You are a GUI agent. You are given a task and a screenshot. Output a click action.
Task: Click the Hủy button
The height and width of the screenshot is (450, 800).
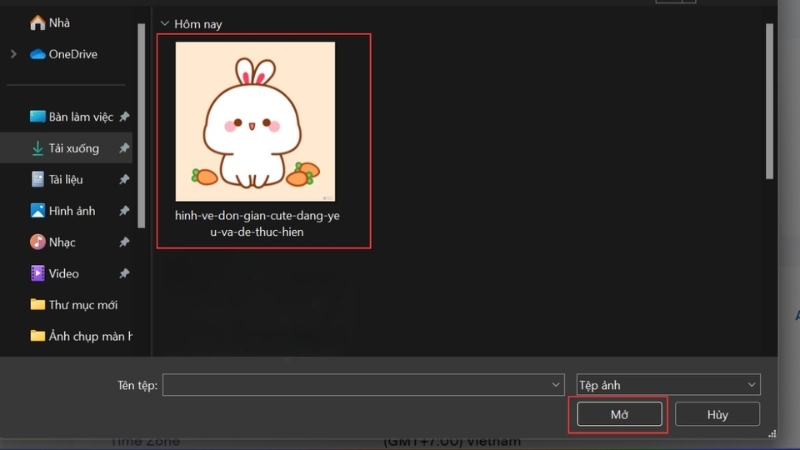[717, 414]
